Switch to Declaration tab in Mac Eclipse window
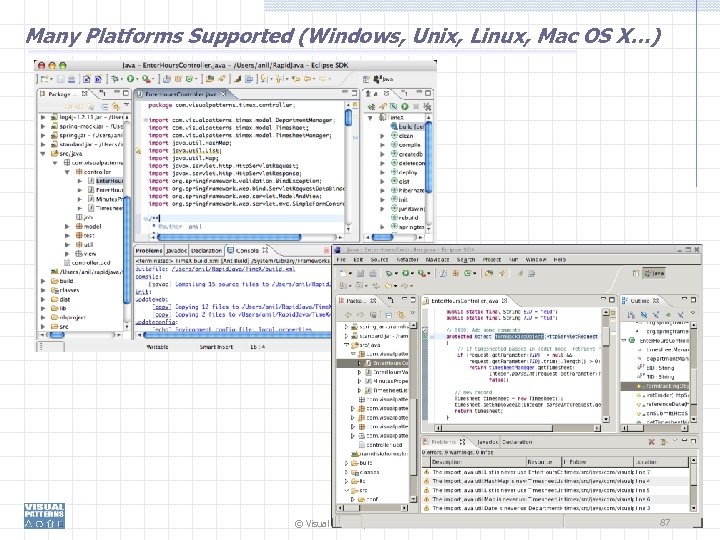Image resolution: width=720 pixels, height=540 pixels. coord(207,251)
